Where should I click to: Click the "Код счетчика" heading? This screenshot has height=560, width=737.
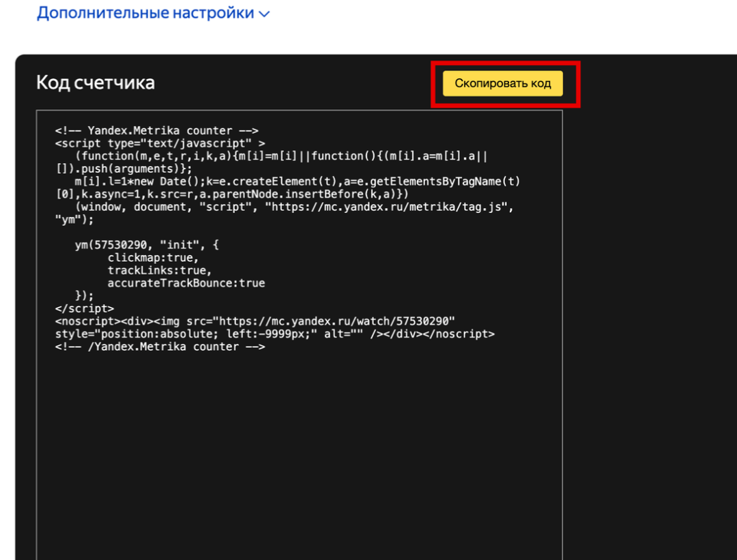[96, 83]
